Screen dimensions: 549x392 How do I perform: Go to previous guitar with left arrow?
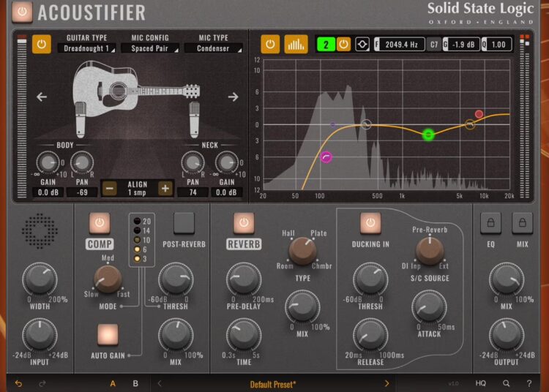42,97
